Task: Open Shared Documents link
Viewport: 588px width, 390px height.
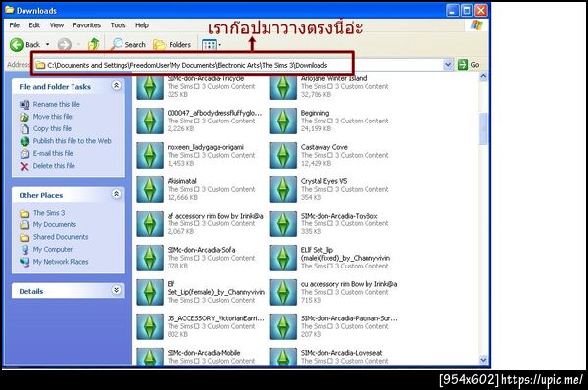Action: (61, 237)
